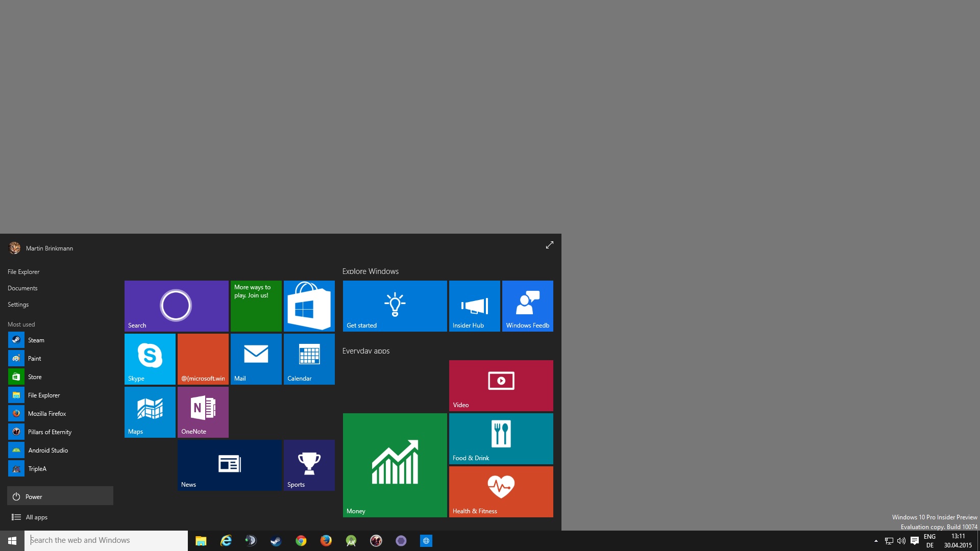980x551 pixels.
Task: Open the Settings link
Action: pos(18,305)
